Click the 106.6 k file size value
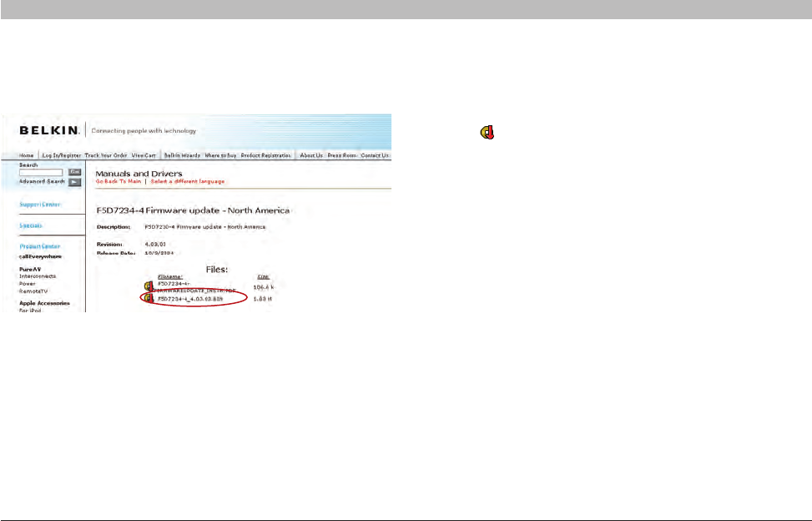812x521 pixels. (x=263, y=287)
